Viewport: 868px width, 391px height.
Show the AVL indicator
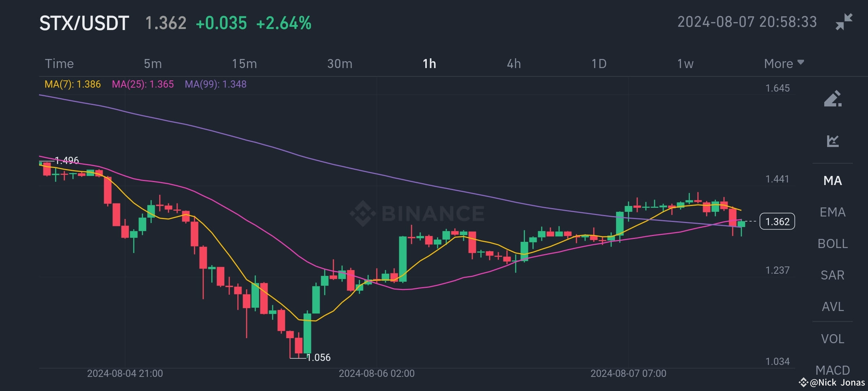point(832,307)
